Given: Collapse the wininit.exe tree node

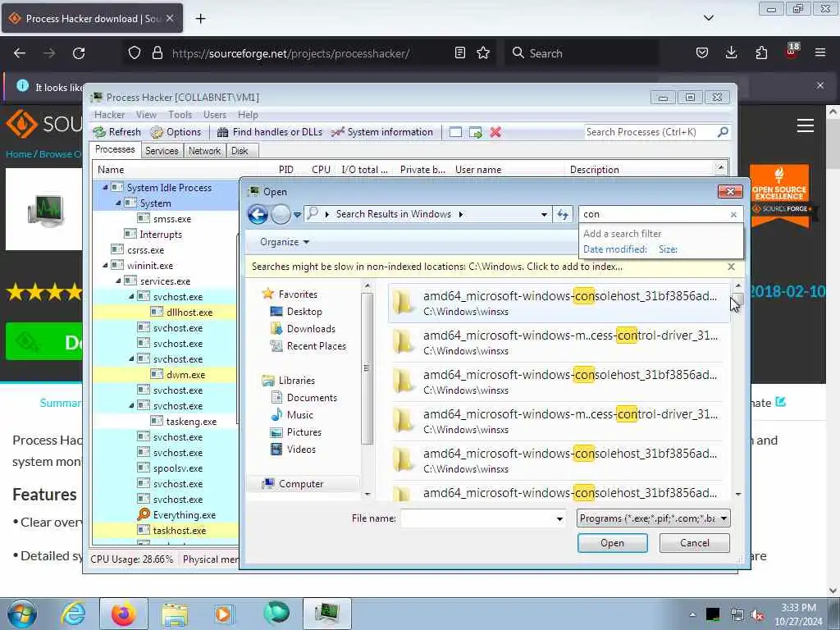Looking at the screenshot, I should (105, 266).
